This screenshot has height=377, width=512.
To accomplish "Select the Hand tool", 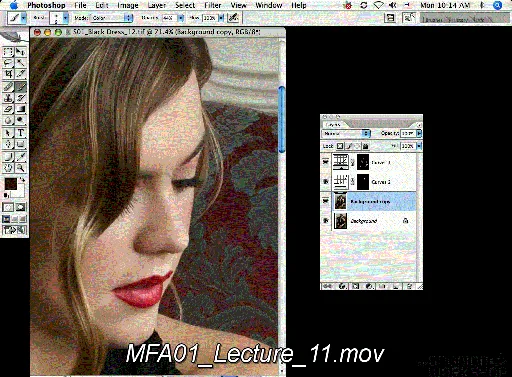I will coord(8,168).
